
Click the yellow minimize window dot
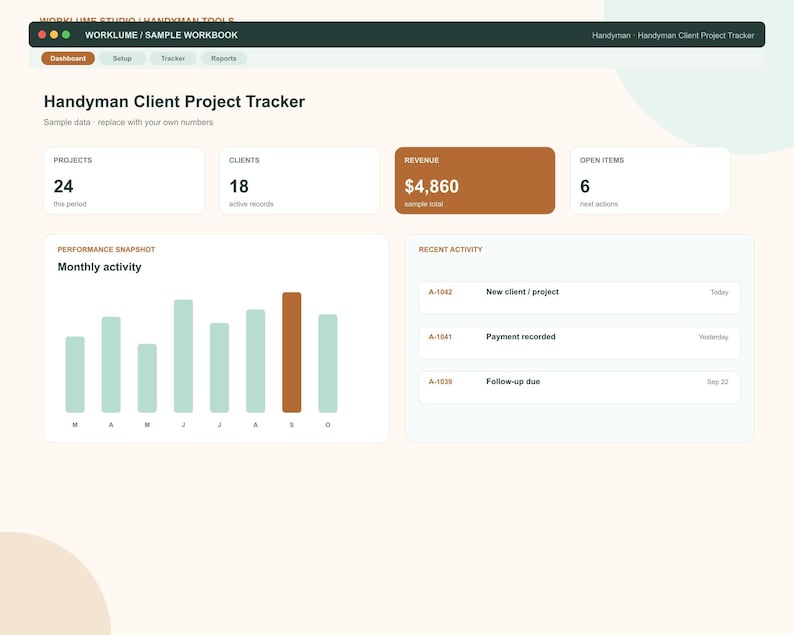(x=54, y=34)
